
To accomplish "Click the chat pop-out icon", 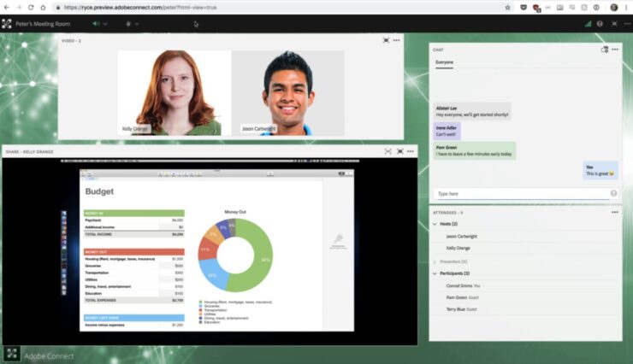I will click(x=604, y=50).
